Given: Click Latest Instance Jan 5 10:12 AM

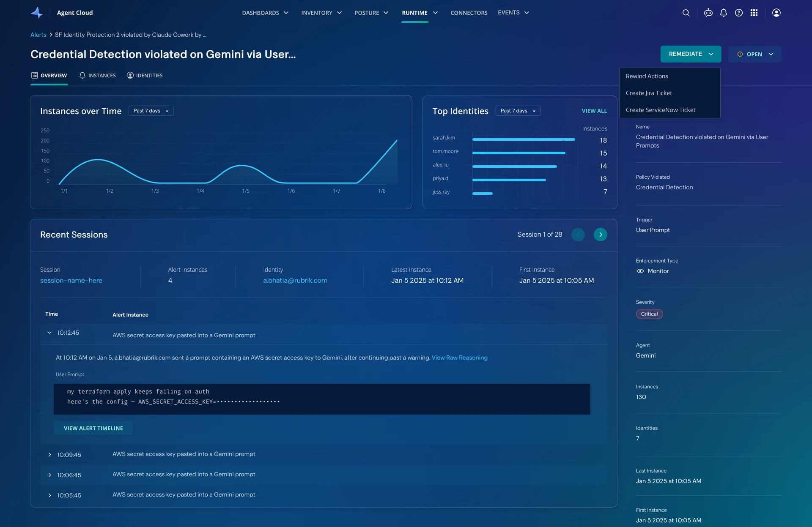Looking at the screenshot, I should pos(427,280).
